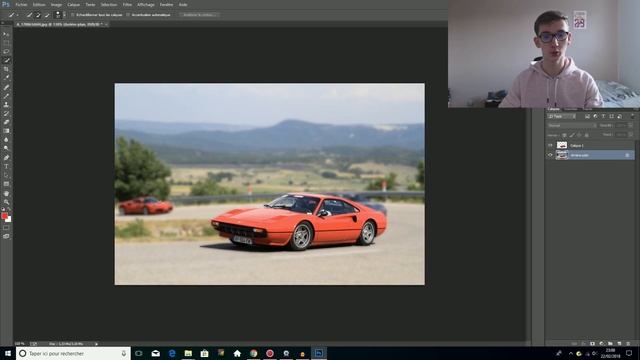Click the white background color swatch
640x360 pixels.
tap(9, 220)
